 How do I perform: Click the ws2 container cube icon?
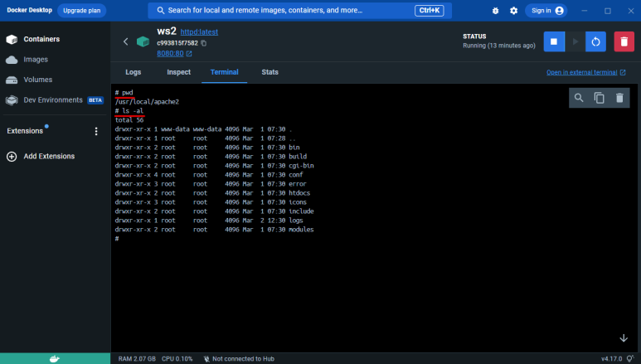143,41
